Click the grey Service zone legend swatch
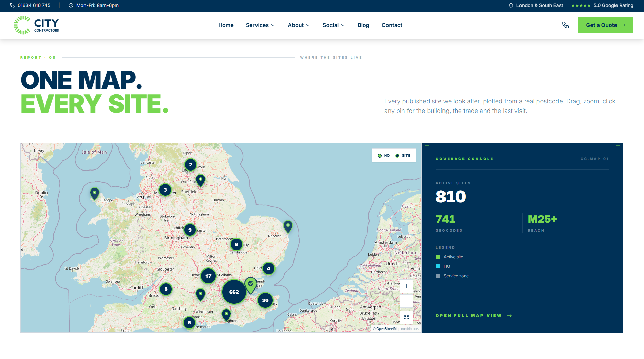The height and width of the screenshot is (359, 644). tap(438, 276)
